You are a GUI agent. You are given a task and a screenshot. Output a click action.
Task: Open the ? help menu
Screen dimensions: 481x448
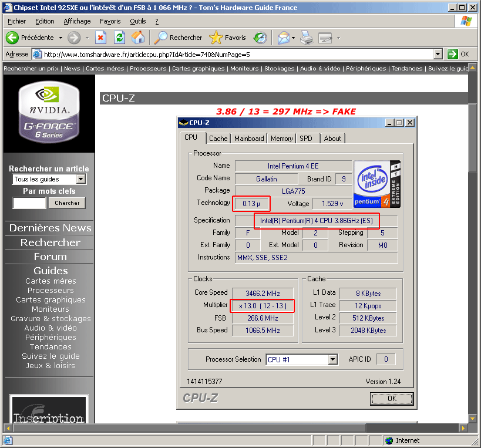tap(157, 21)
